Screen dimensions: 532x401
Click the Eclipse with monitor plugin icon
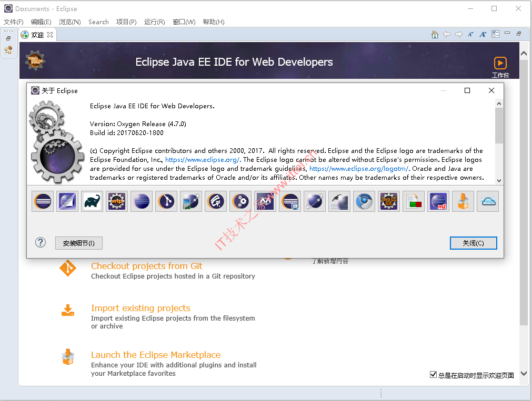tap(290, 201)
